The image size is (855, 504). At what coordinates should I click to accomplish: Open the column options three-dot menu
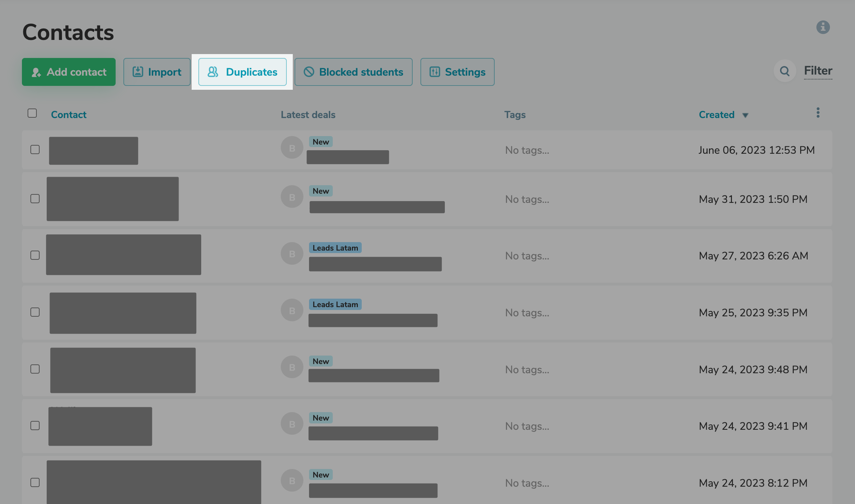pos(818,112)
